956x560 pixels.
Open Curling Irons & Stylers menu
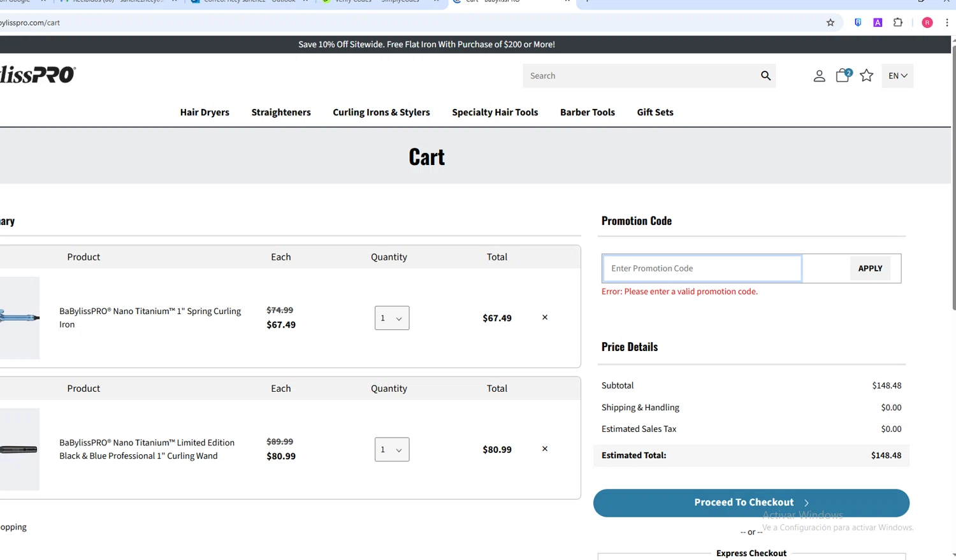click(x=381, y=112)
